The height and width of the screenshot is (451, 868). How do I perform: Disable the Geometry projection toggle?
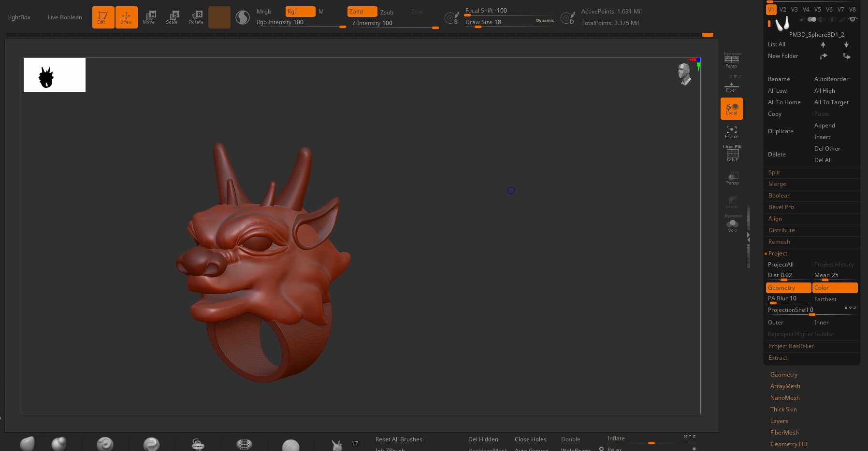788,288
